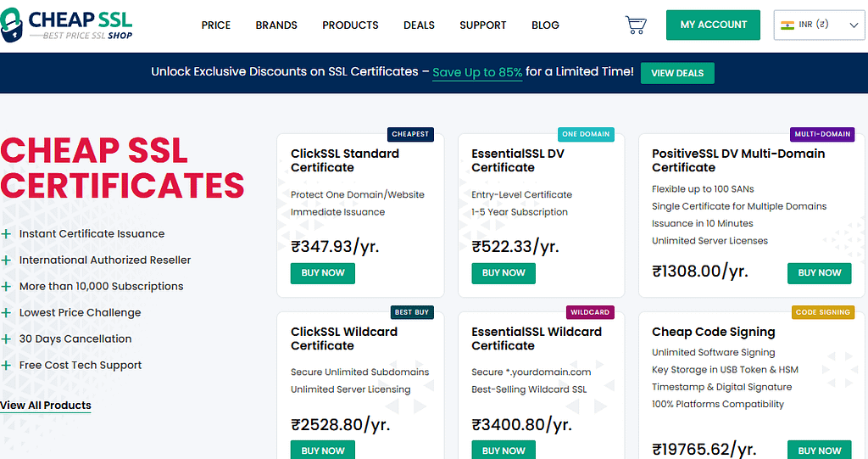
Task: Click plus icon beside International Authorized Reseller
Action: 6,260
